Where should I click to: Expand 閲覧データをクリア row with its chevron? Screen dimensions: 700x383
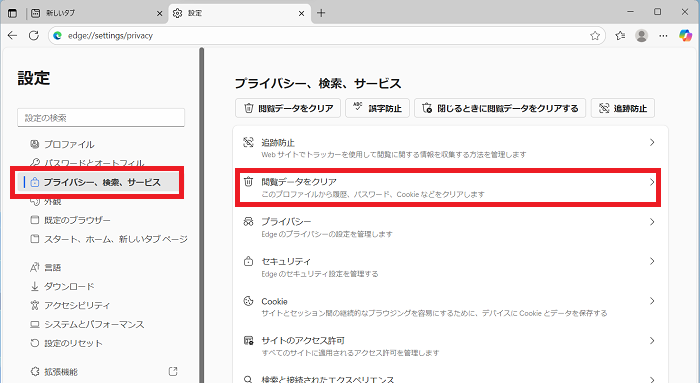coord(652,182)
